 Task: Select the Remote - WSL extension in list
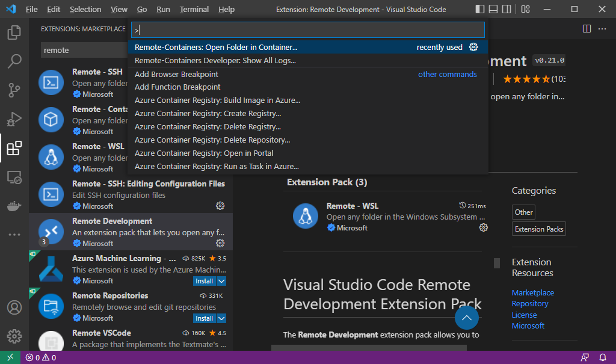point(79,157)
